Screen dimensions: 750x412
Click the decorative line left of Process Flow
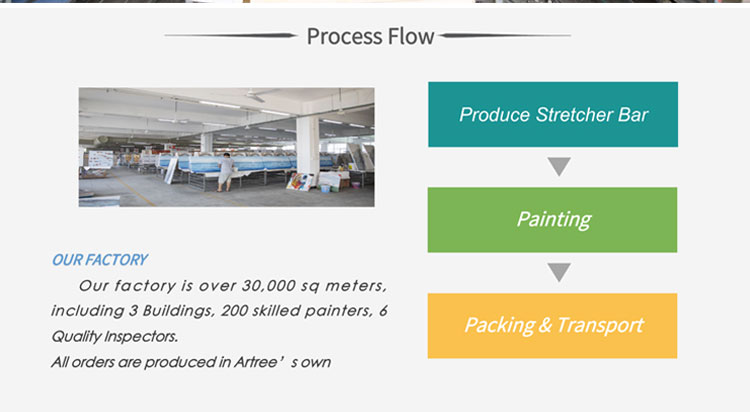(x=231, y=35)
